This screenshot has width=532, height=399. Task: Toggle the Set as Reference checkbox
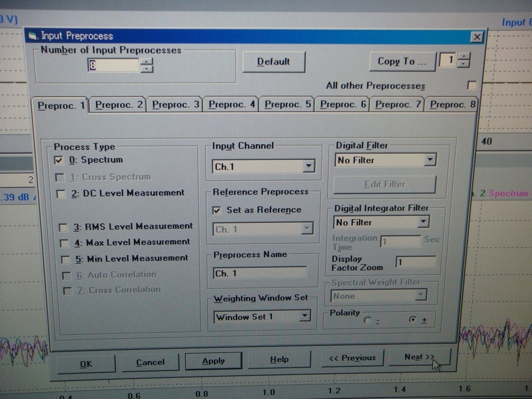pyautogui.click(x=217, y=211)
